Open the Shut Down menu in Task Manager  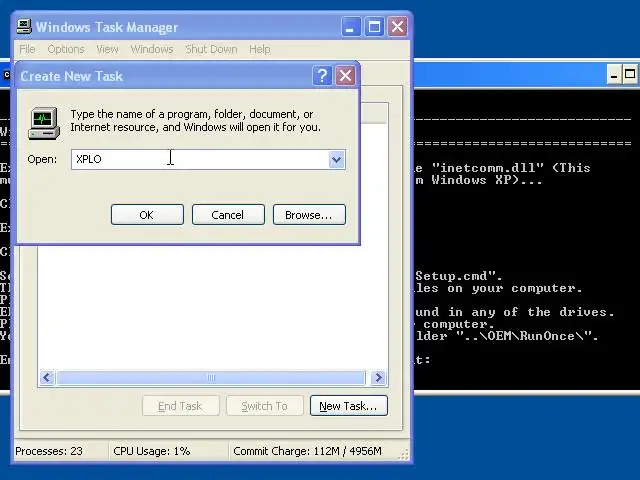click(x=211, y=49)
